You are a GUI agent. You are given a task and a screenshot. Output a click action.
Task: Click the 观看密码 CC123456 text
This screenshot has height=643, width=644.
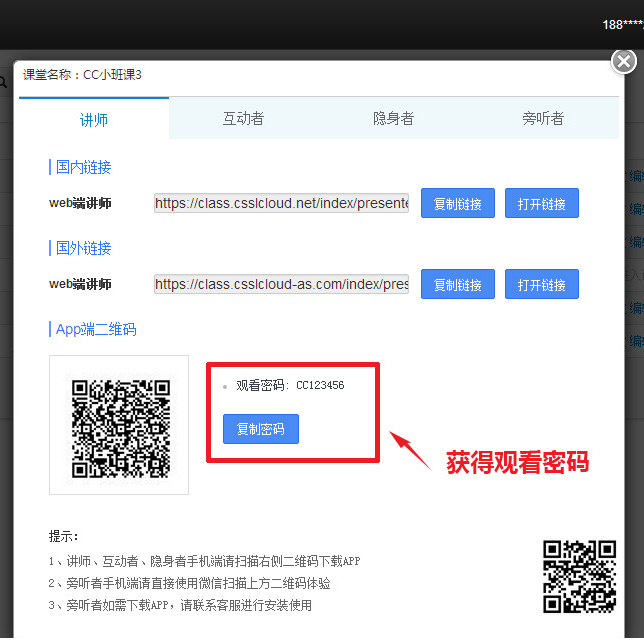coord(290,385)
